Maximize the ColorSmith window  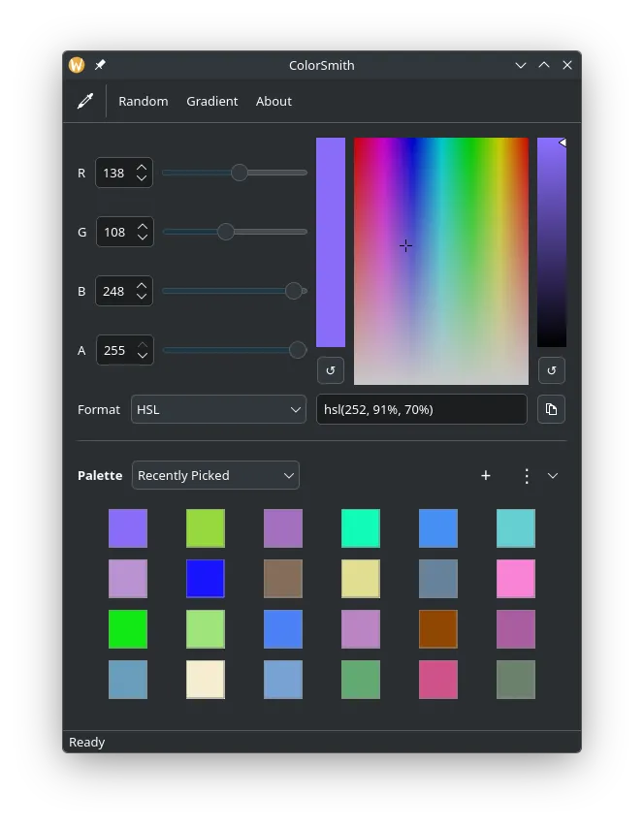544,65
